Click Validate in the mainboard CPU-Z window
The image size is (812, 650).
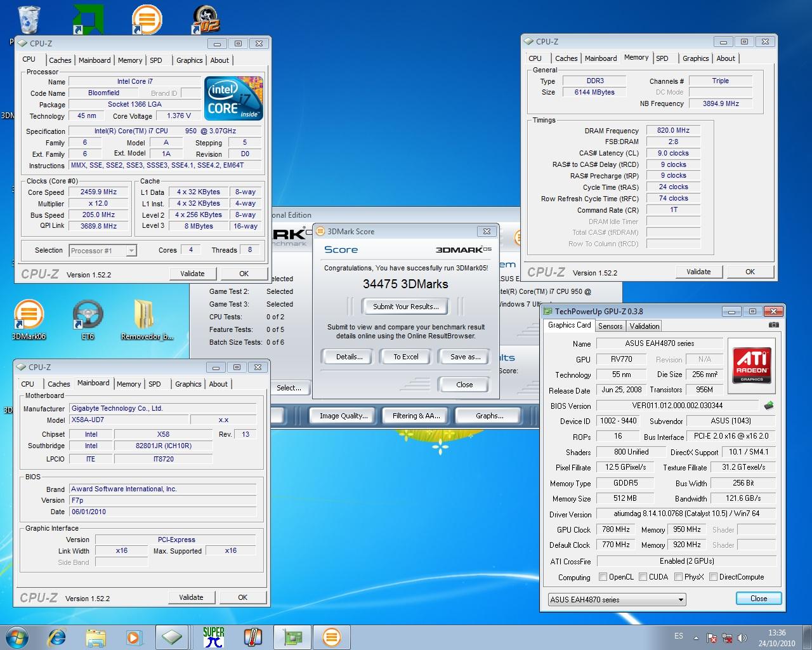191,597
